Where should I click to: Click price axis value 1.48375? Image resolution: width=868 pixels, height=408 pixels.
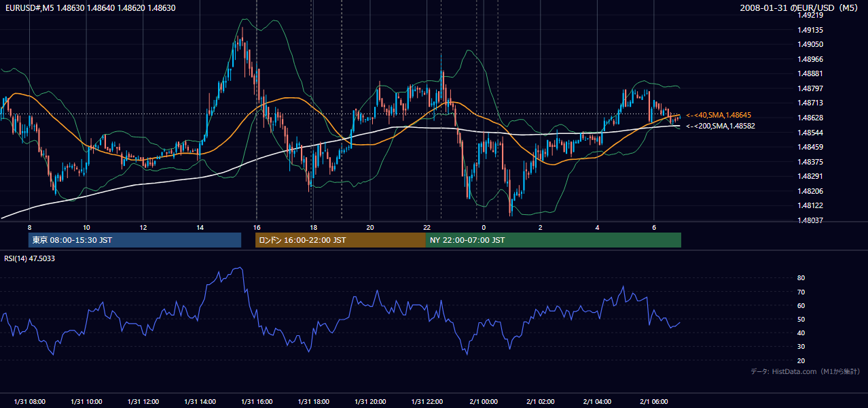coord(810,162)
